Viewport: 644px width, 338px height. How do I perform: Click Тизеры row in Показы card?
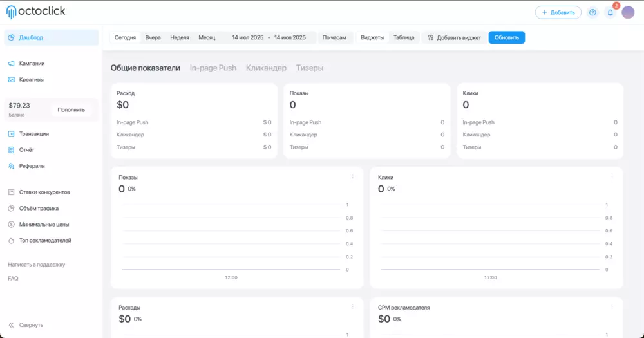367,147
